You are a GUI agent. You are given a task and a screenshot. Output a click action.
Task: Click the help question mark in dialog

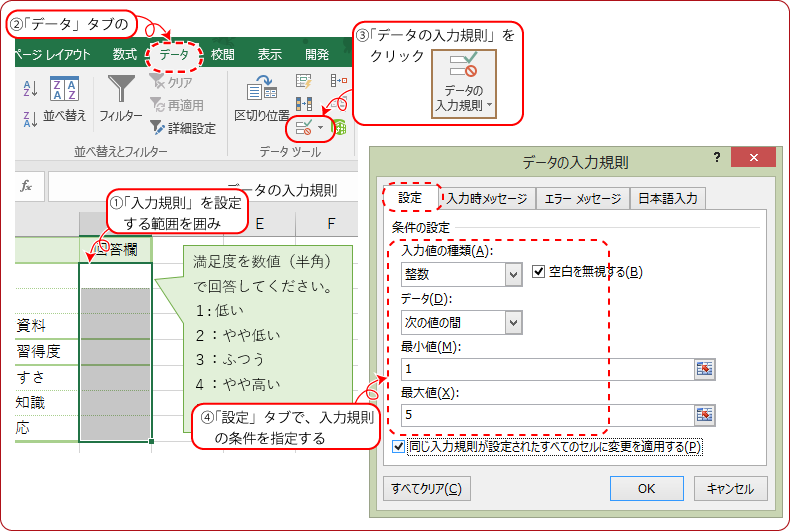(x=716, y=159)
